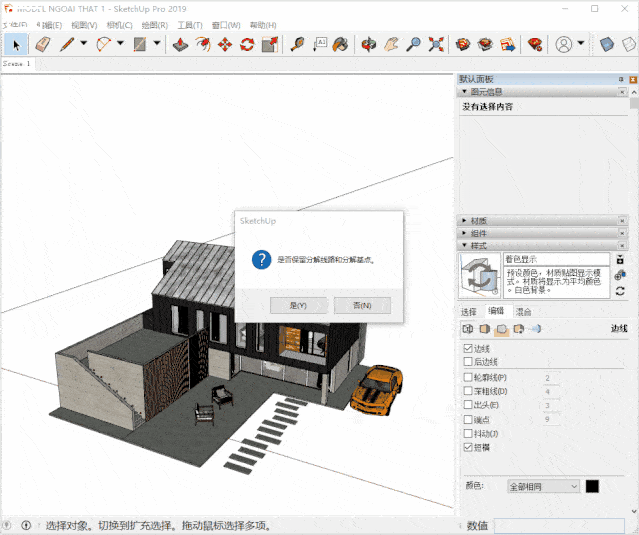Collapse the 样式 styles panel
The height and width of the screenshot is (535, 639).
(464, 246)
